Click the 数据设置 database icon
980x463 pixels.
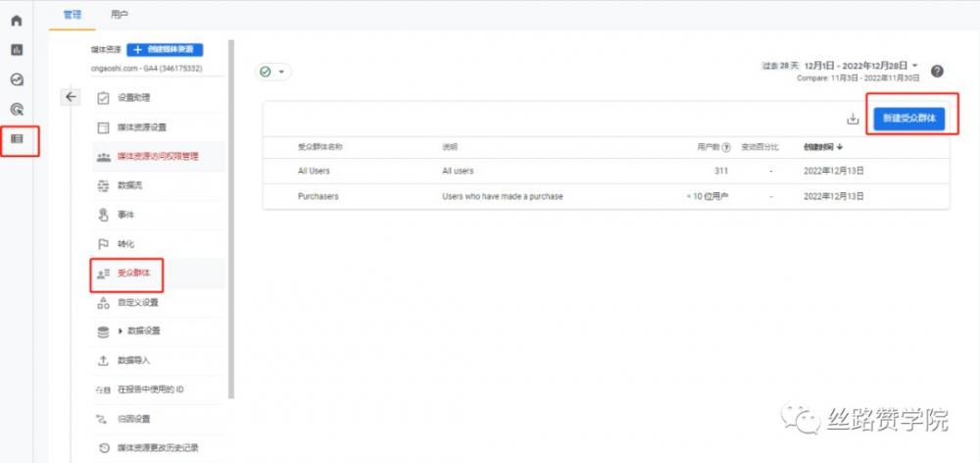click(104, 332)
